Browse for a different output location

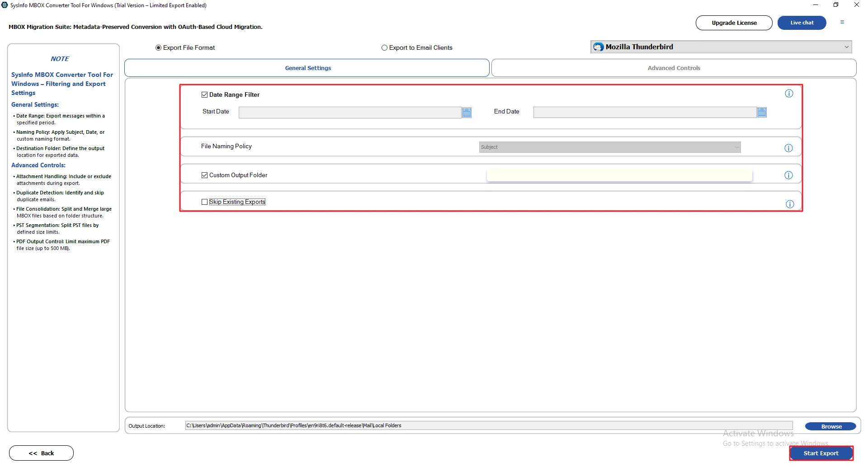[830, 426]
